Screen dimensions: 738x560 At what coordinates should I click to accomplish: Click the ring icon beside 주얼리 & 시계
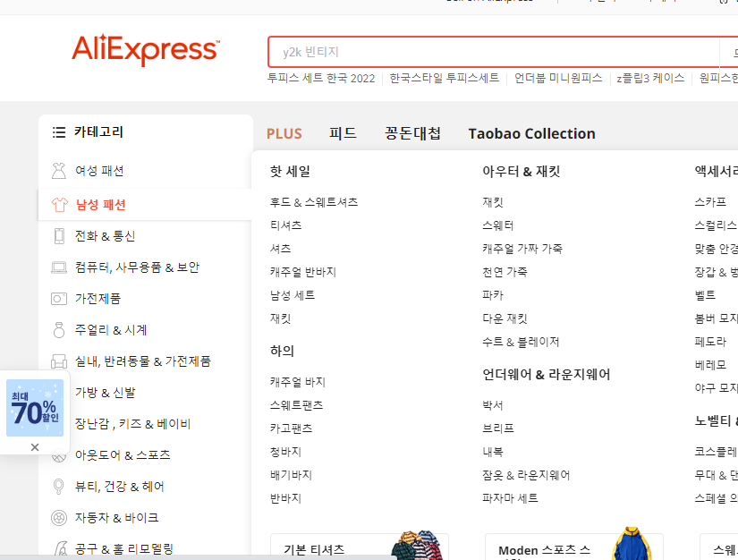pos(59,330)
